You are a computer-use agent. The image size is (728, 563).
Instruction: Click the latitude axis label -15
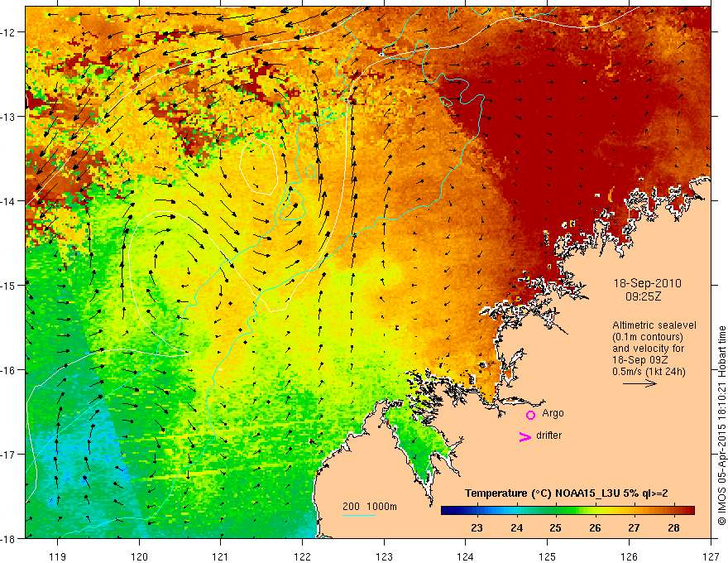tap(8, 285)
